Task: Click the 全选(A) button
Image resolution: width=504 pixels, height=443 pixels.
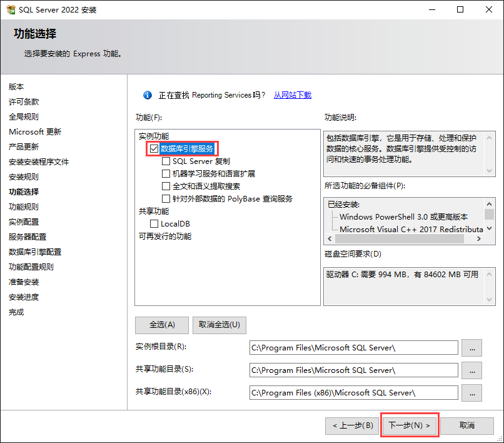Action: (161, 325)
